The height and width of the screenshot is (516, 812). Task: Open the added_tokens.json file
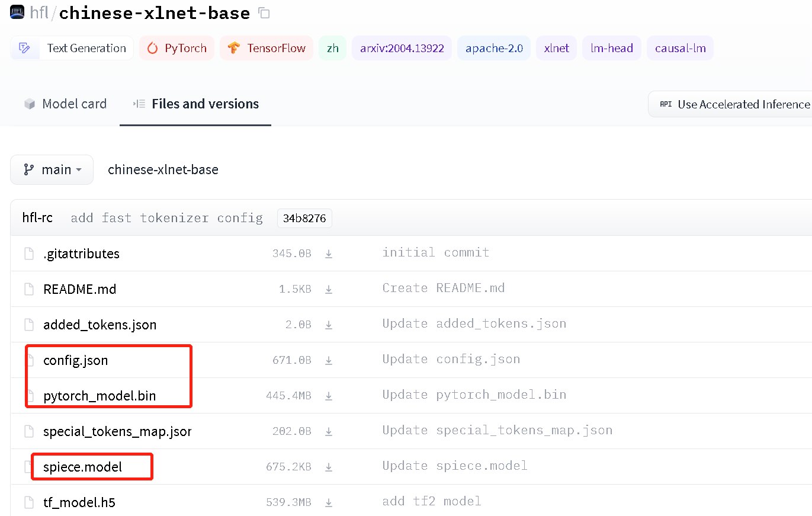100,325
